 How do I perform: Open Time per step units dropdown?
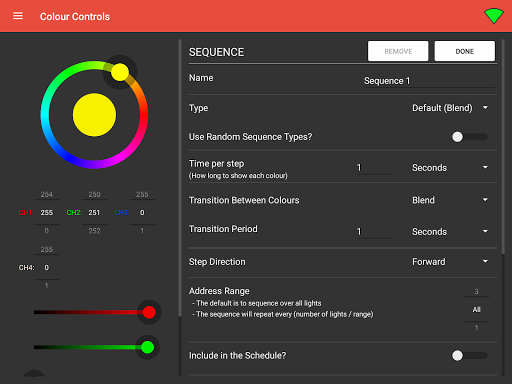(x=450, y=167)
